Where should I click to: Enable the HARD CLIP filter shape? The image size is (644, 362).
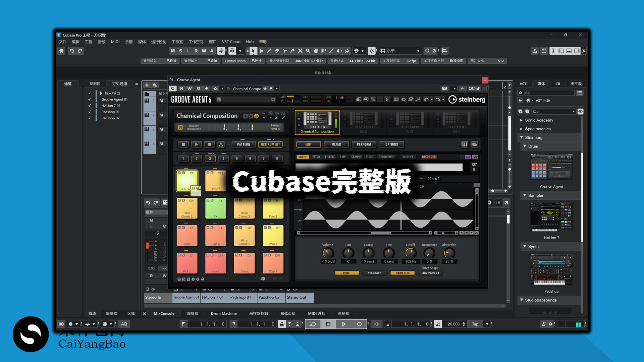tap(402, 273)
